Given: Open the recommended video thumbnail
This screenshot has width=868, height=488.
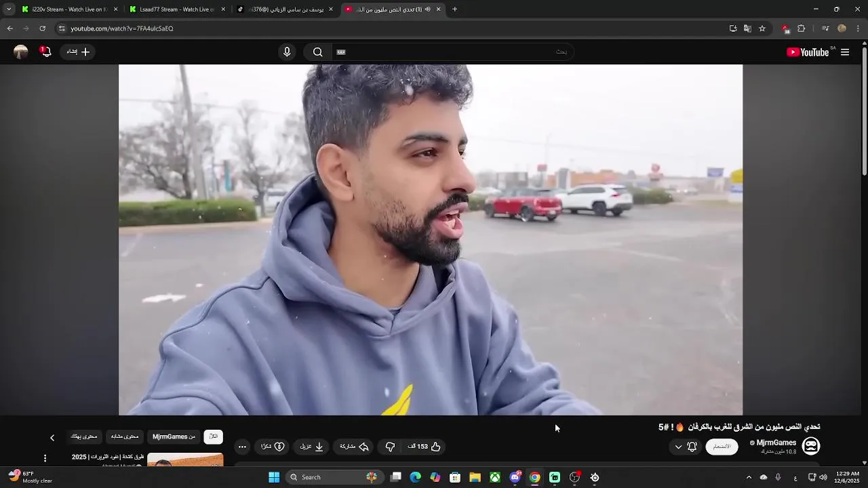Looking at the screenshot, I should pyautogui.click(x=185, y=460).
